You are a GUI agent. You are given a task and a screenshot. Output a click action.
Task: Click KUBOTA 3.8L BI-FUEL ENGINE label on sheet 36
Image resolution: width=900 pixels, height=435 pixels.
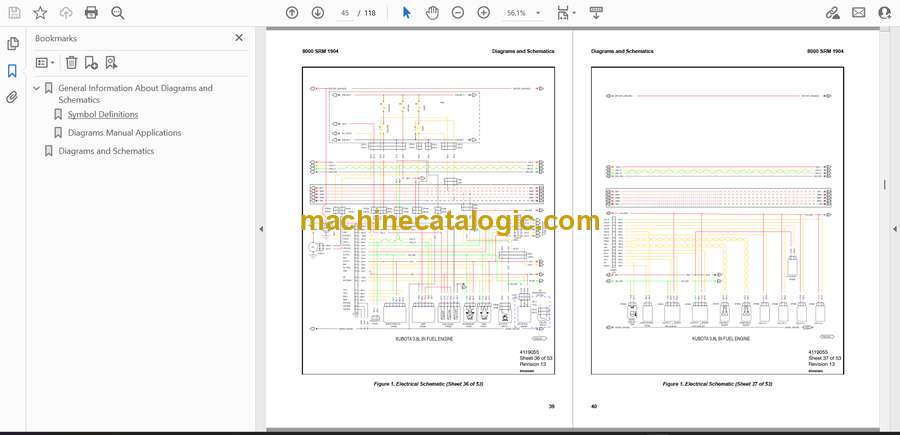424,339
